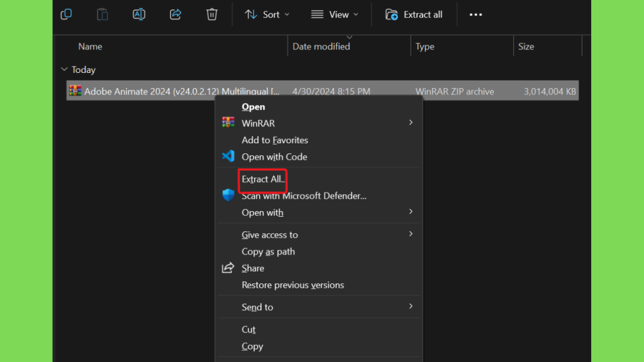This screenshot has width=644, height=362.
Task: Click the Share icon in the toolbar
Action: [x=175, y=14]
